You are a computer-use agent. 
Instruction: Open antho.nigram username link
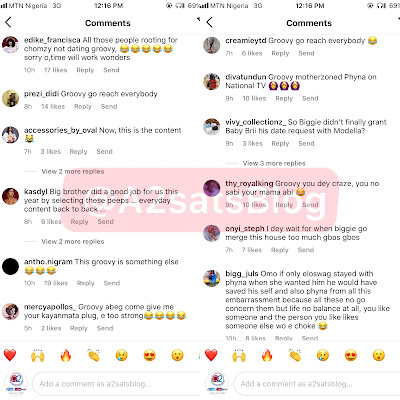pyautogui.click(x=48, y=262)
